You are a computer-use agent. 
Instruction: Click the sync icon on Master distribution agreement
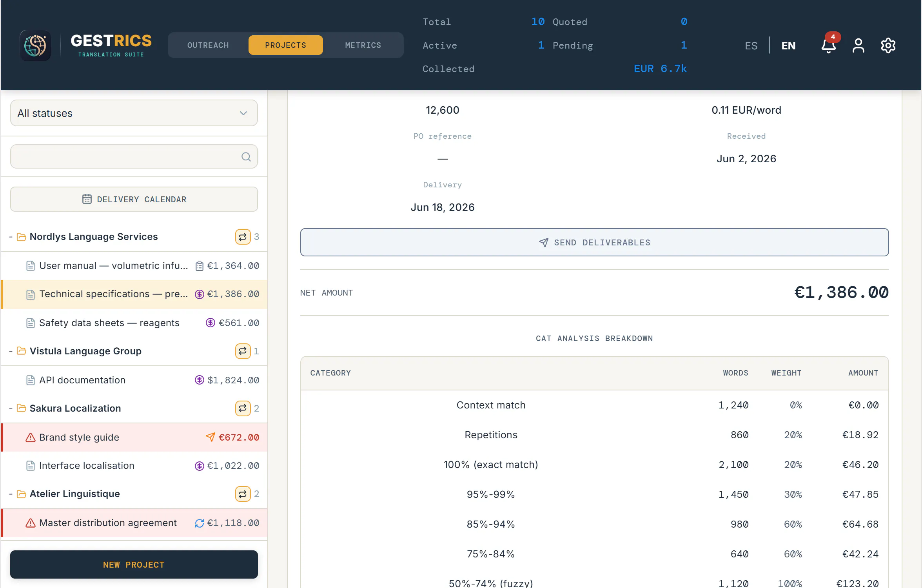coord(199,523)
